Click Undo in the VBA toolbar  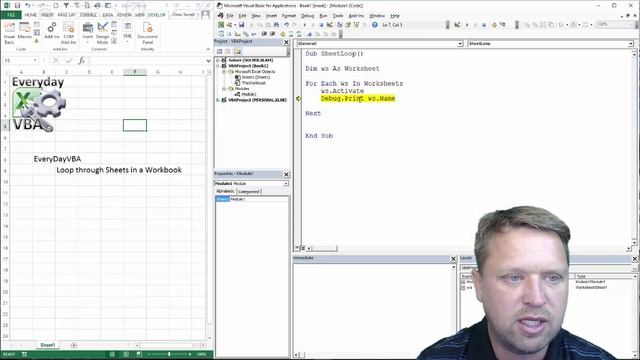click(287, 25)
